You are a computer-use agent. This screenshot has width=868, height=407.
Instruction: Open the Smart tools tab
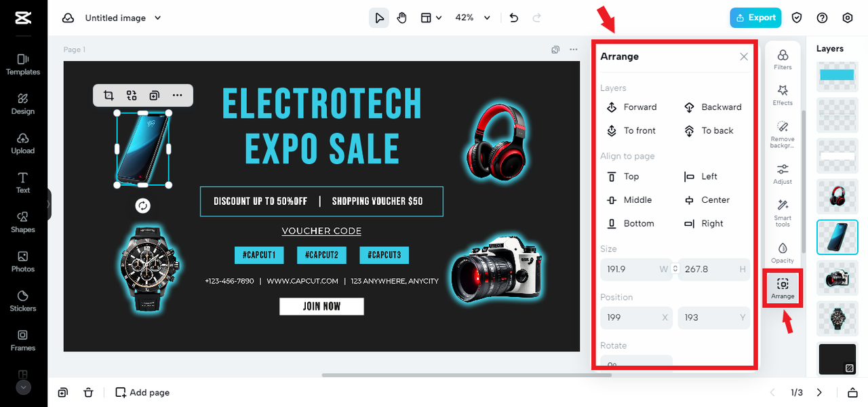[x=783, y=213]
